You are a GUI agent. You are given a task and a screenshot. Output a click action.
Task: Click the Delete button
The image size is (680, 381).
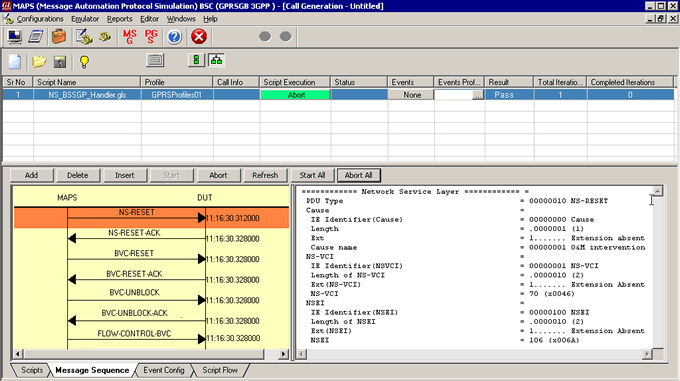coord(78,176)
